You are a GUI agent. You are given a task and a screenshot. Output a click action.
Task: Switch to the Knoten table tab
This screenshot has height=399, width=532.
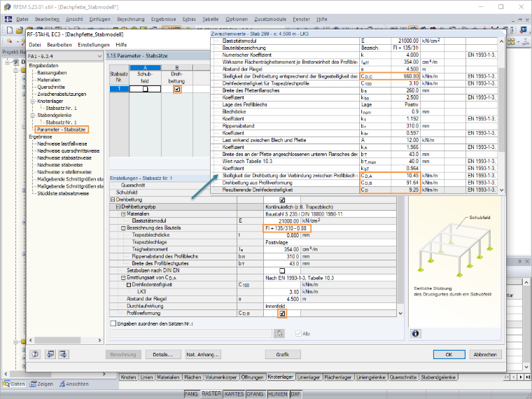[x=129, y=377]
